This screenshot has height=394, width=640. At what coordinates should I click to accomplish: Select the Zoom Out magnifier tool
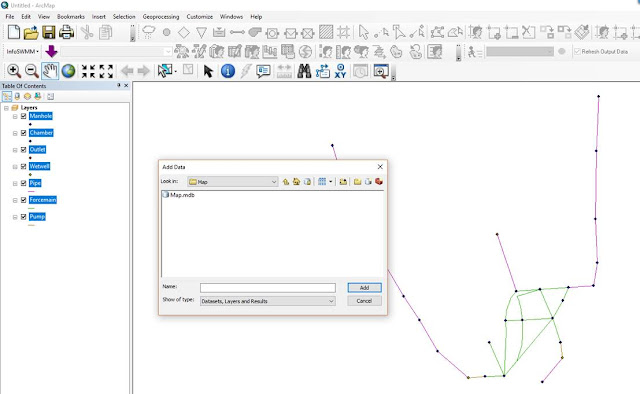point(31,71)
